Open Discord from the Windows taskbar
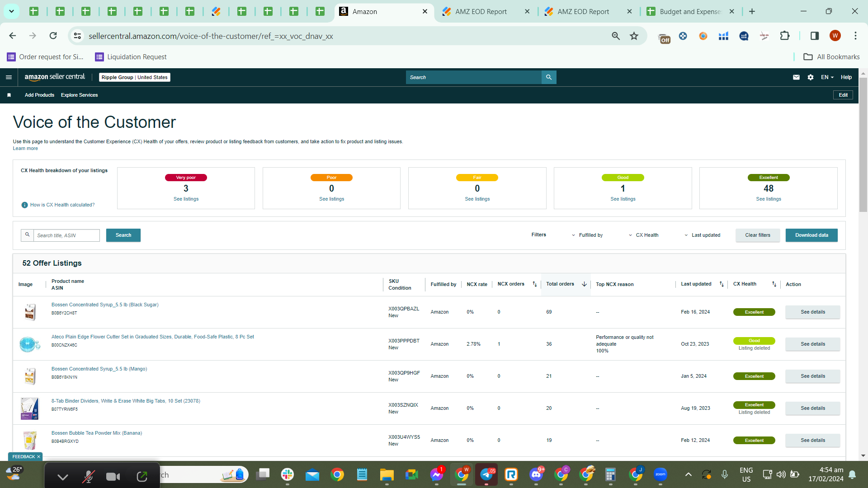 [536, 475]
